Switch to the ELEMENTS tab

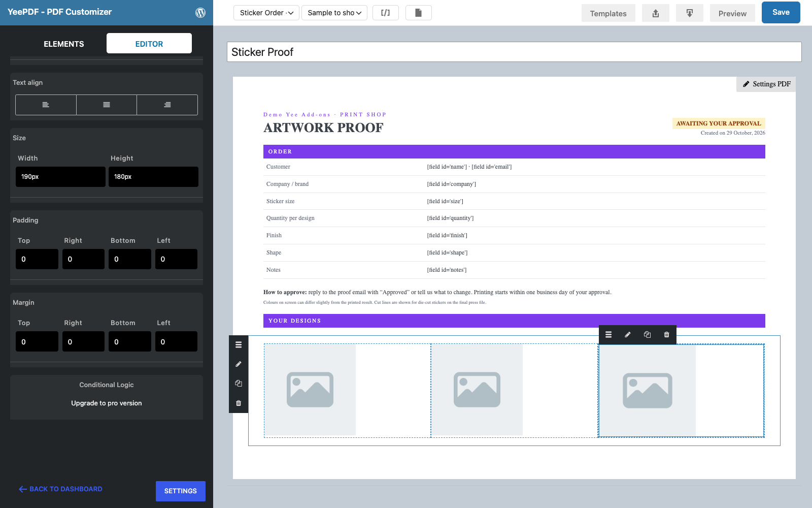tap(64, 44)
